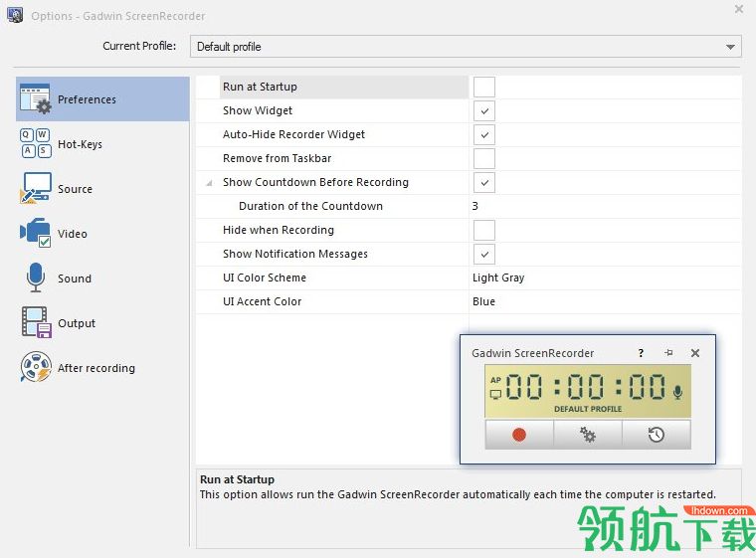
Task: Enable Hide when Recording checkbox
Action: pos(484,230)
